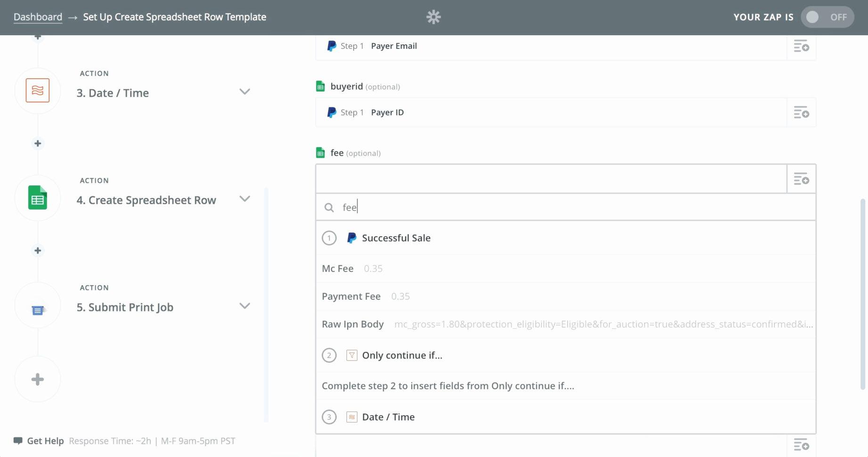Click insert-field icon for Payer Email
Screen dimensions: 868x457
tap(801, 46)
